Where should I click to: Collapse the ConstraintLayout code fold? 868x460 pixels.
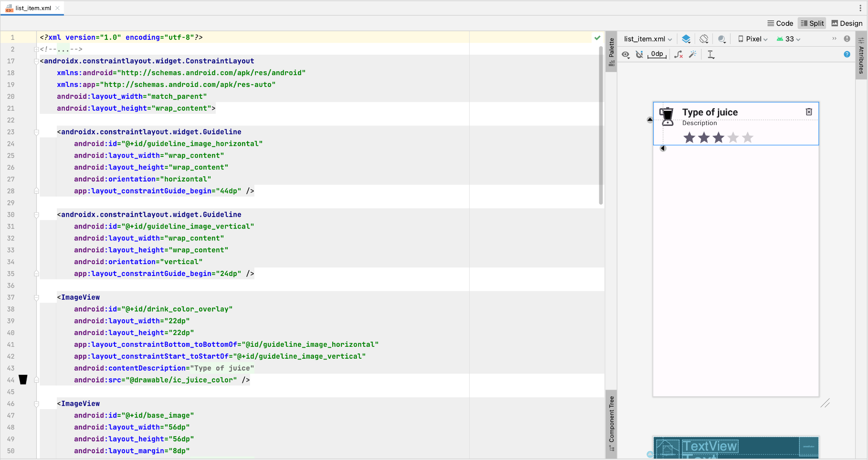(36, 61)
